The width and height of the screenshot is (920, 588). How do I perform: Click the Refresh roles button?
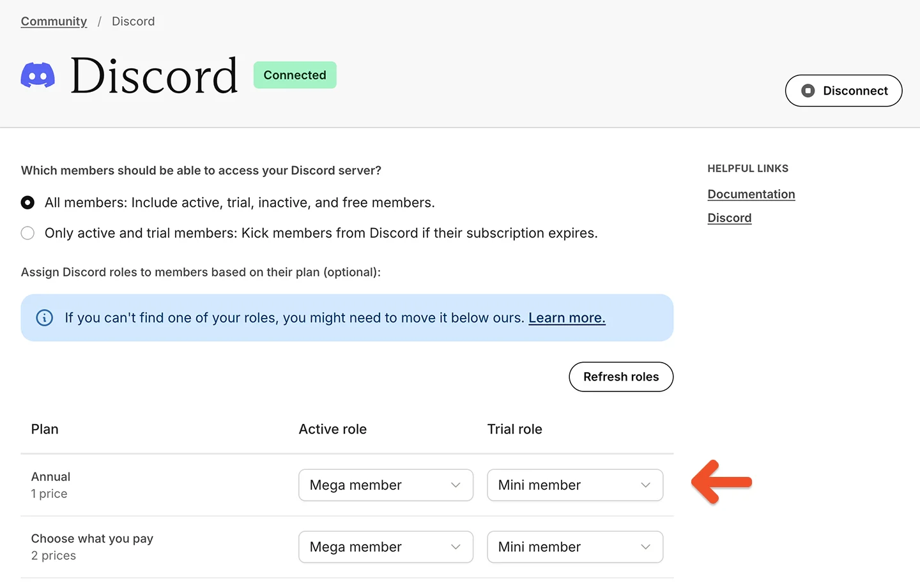point(621,377)
